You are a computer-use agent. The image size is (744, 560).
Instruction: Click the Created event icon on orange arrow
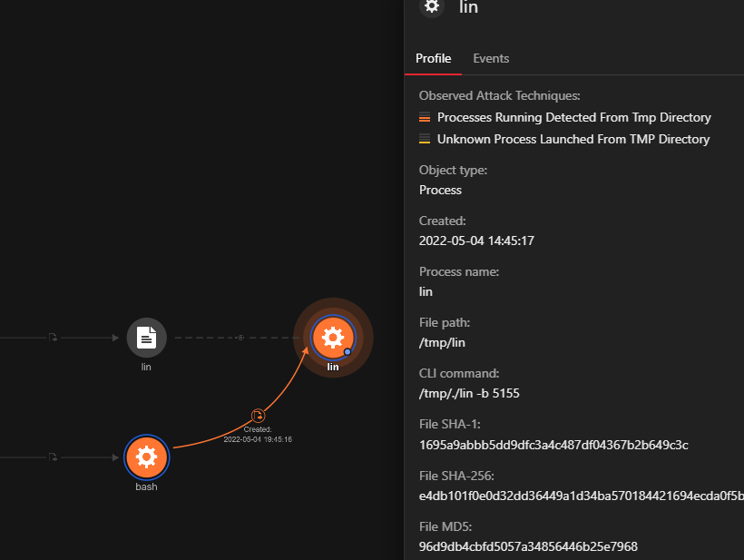point(258,415)
